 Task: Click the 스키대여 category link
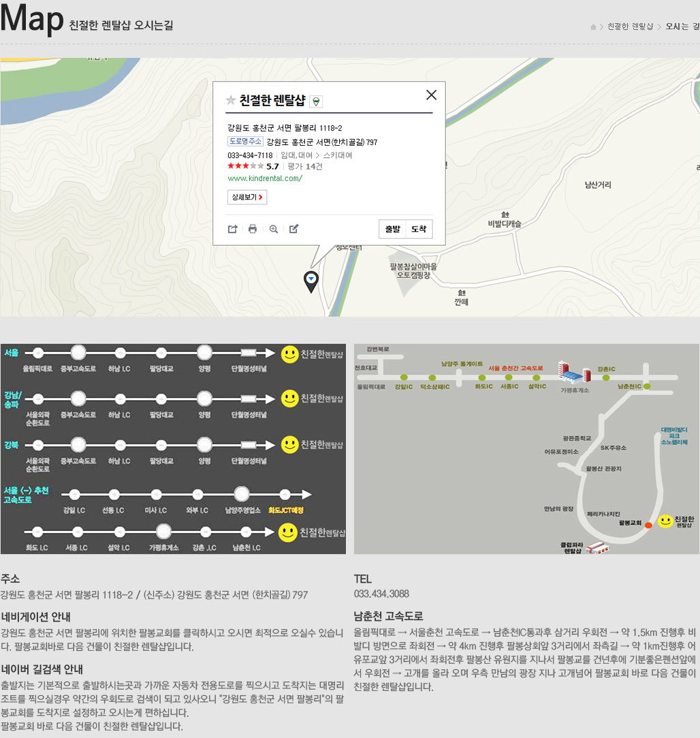tap(338, 155)
